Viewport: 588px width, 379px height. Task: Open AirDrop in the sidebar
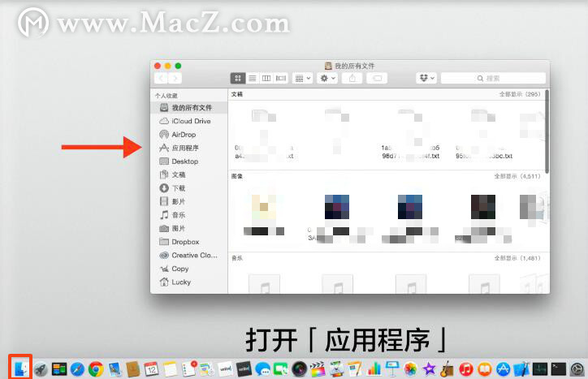pos(178,135)
